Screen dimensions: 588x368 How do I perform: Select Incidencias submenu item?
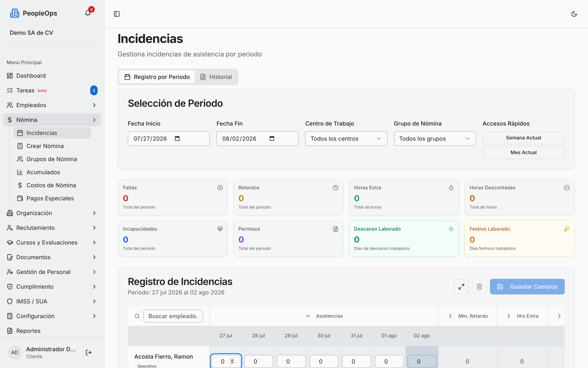coord(52,133)
